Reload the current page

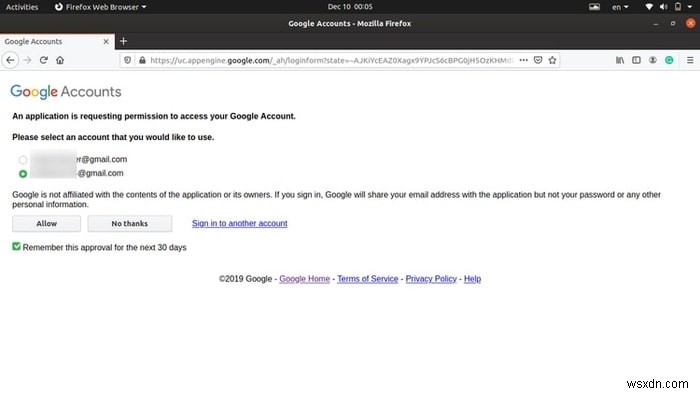(x=43, y=60)
